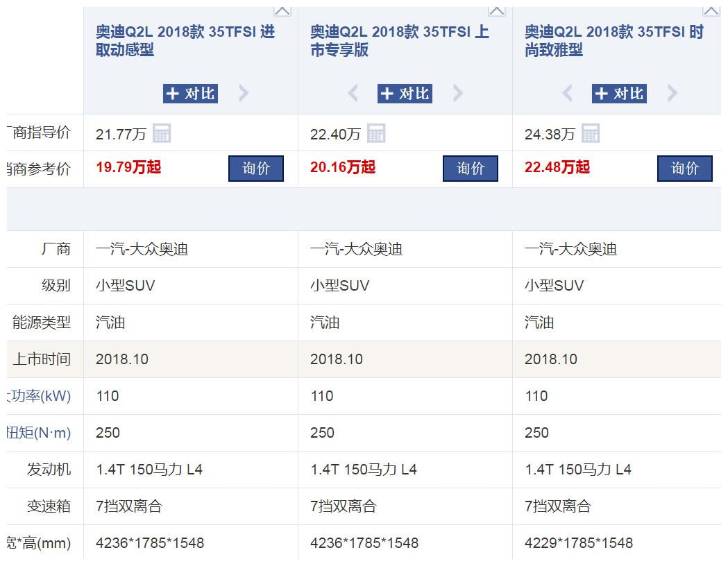The width and height of the screenshot is (728, 566).
Task: Click 小型SUV in 上市专享版 column
Action: pos(340,285)
